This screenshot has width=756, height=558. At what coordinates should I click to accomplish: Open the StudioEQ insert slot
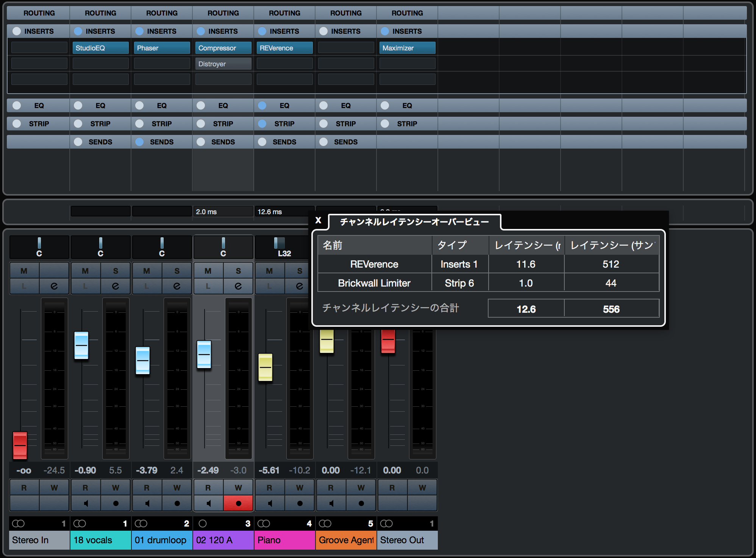click(x=100, y=48)
